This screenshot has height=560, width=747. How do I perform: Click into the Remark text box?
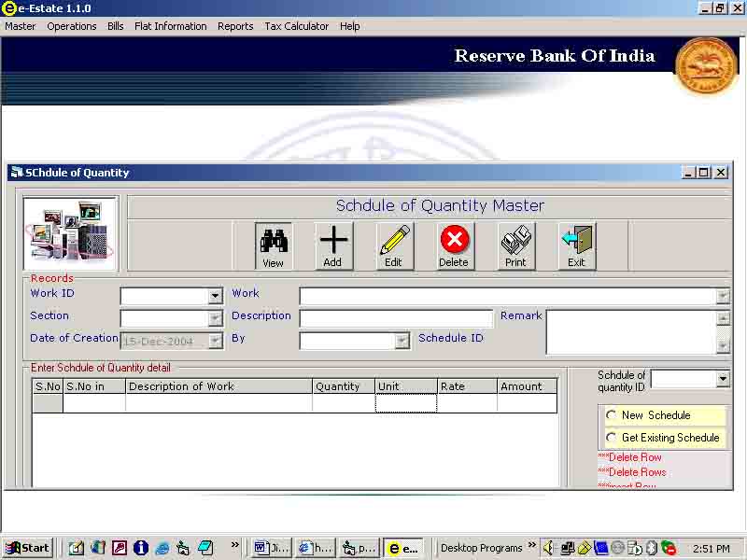631,332
